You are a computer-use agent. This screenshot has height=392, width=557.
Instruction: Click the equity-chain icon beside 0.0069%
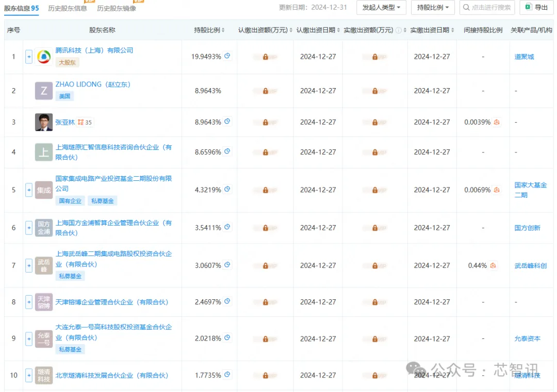tap(497, 190)
